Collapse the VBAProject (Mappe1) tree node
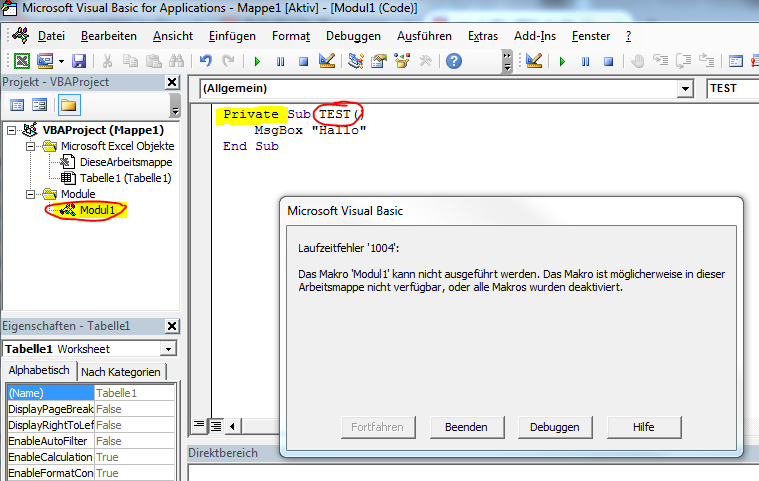This screenshot has height=481, width=759. 11,130
